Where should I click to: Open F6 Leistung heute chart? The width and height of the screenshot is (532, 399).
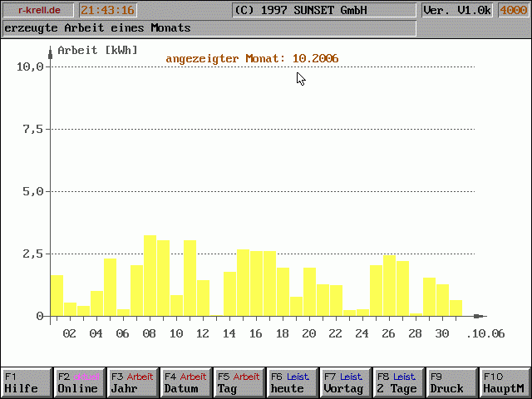(291, 382)
